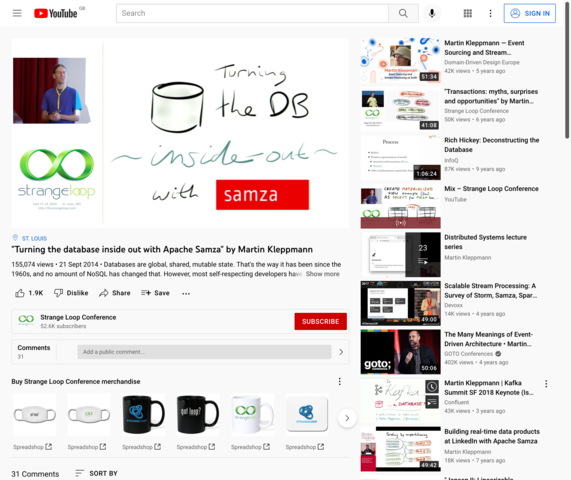
Task: Open Rich Hickey Deconstructing the Database
Action: pyautogui.click(x=492, y=145)
